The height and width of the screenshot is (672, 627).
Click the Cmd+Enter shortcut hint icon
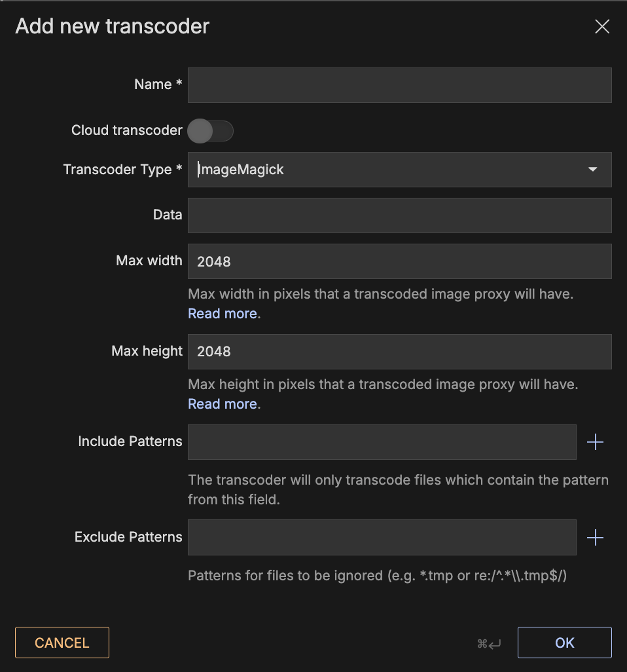pos(489,643)
